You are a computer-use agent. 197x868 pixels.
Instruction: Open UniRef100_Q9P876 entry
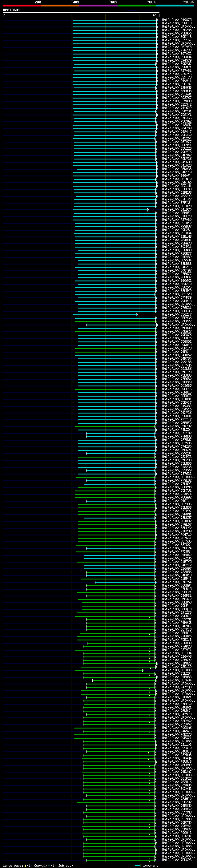tap(177, 335)
